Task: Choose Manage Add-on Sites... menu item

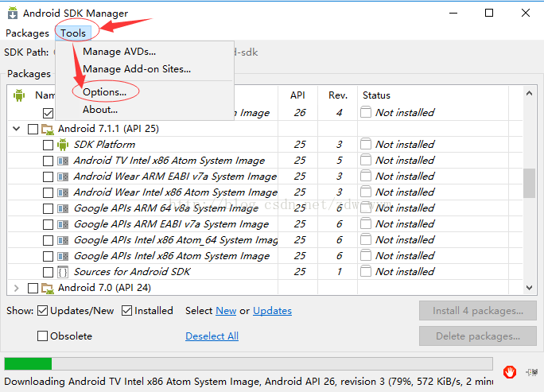Action: (137, 69)
